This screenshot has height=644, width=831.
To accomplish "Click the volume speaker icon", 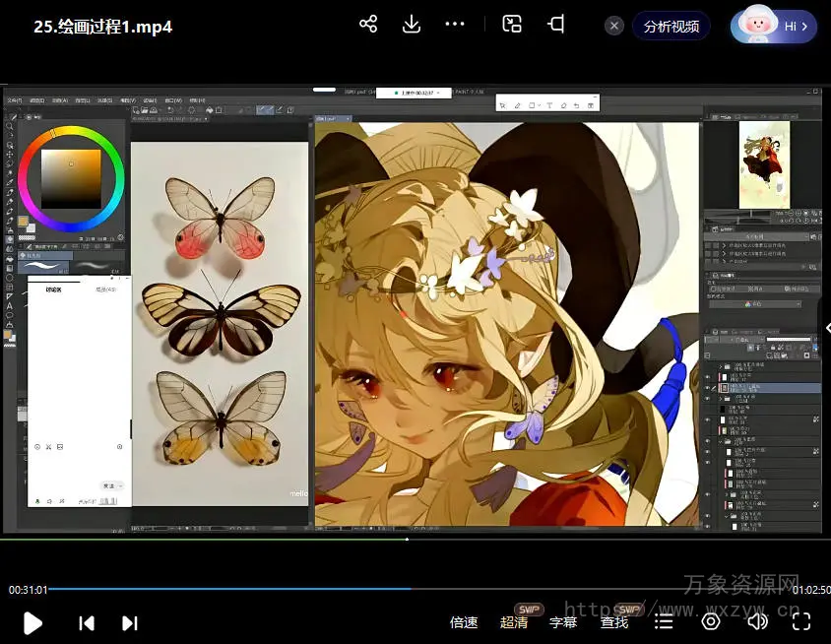I will pos(757,621).
